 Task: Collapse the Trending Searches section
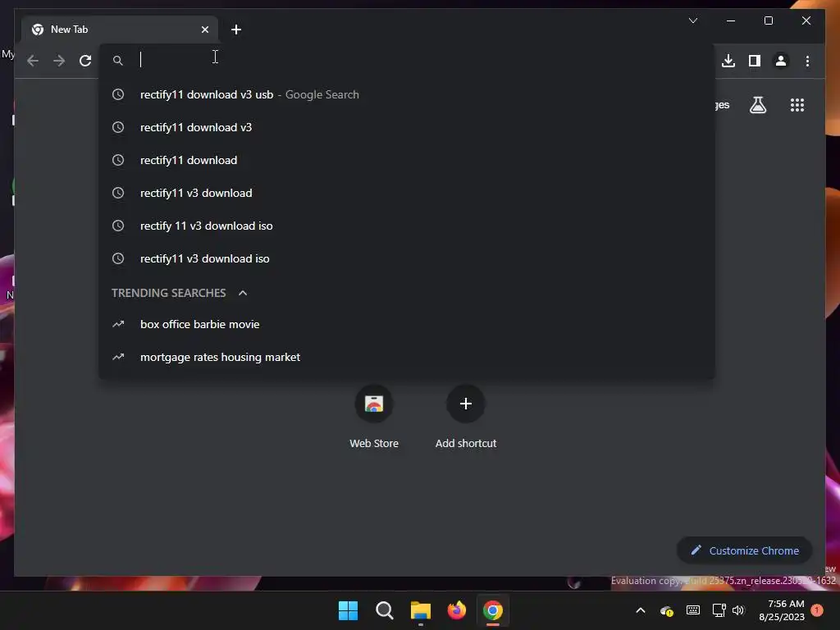(243, 293)
